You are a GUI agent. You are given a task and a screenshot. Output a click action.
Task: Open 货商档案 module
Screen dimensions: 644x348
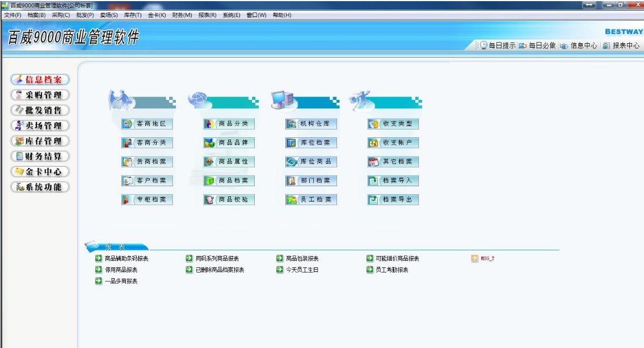[x=147, y=161]
